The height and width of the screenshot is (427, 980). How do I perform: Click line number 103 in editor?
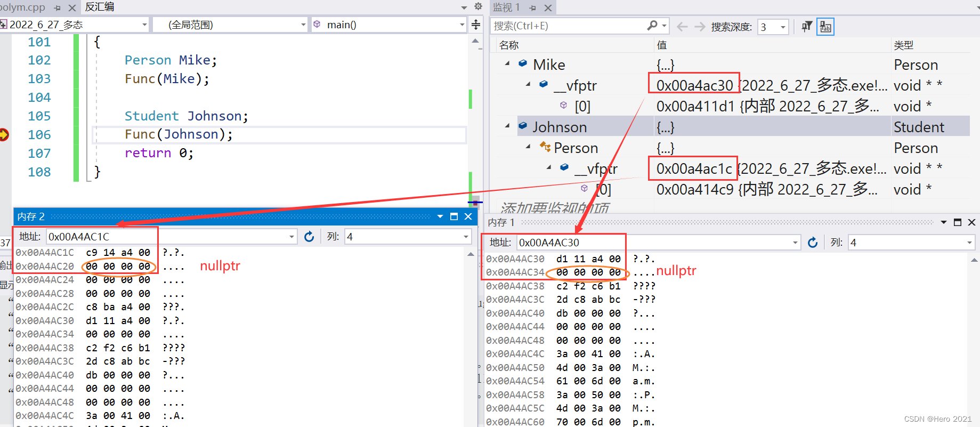(x=39, y=79)
